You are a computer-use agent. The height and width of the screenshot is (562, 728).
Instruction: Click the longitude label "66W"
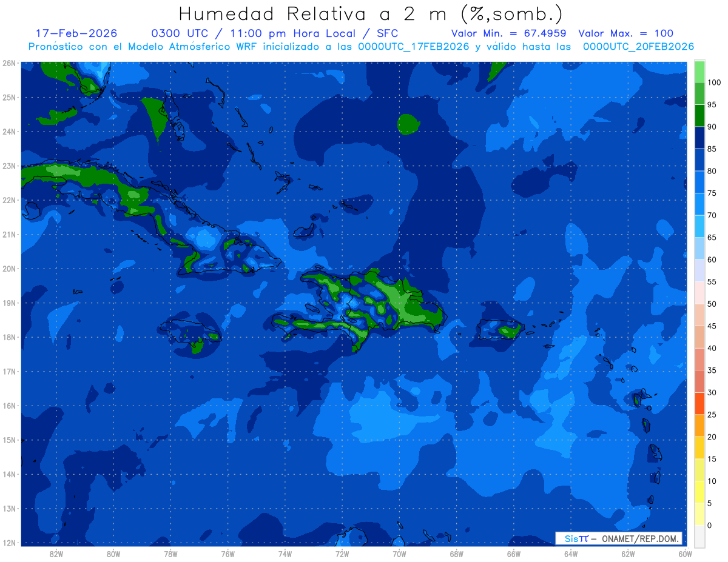513,553
